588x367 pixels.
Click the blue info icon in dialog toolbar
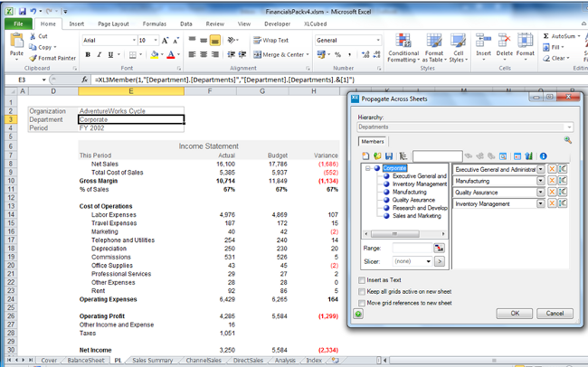[544, 156]
